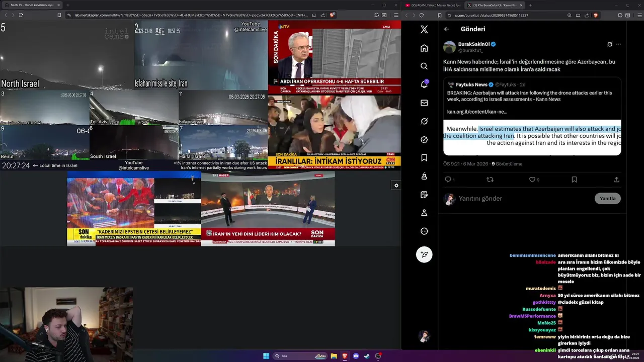
Task: Open new tab in Multi TV window
Action: 68,5
